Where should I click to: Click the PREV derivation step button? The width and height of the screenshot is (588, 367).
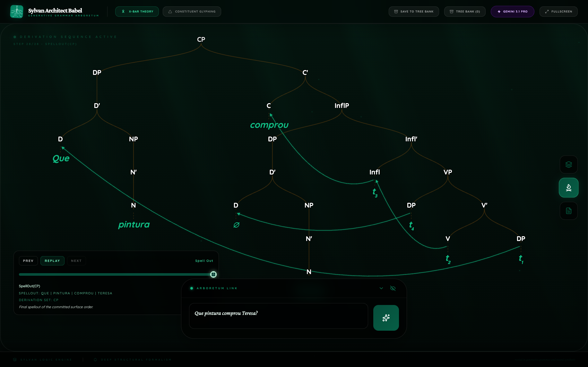coord(28,261)
